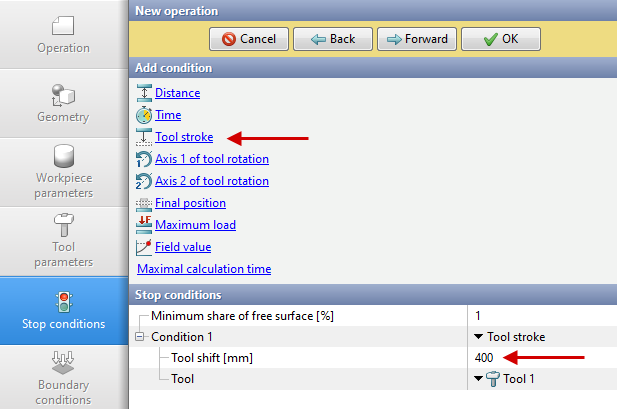Click the Maximum load icon
The image size is (617, 409).
144,225
